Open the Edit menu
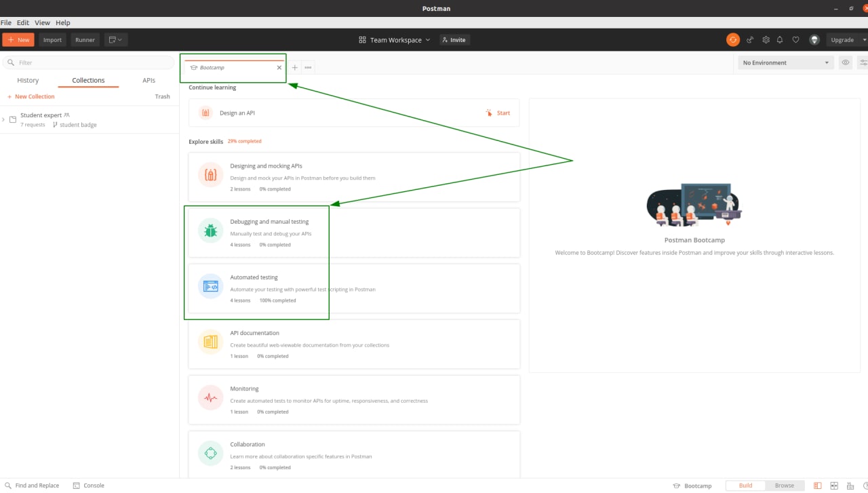This screenshot has width=868, height=493. [x=23, y=22]
